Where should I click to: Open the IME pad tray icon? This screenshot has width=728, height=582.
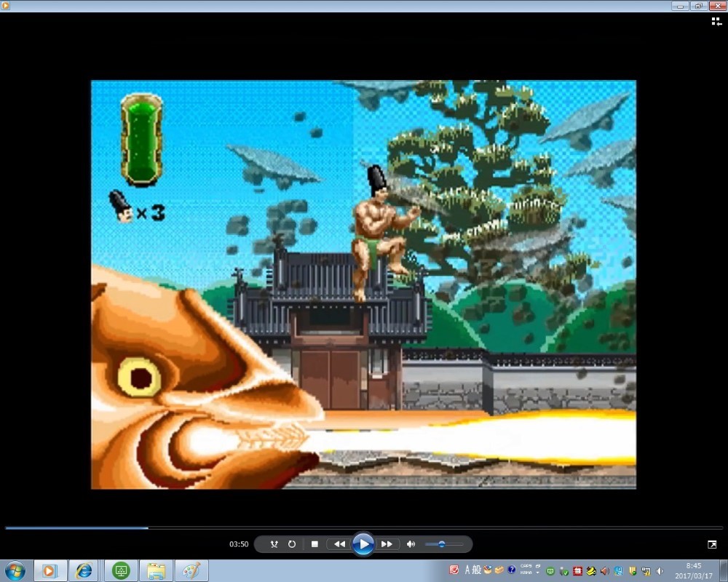pyautogui.click(x=488, y=570)
